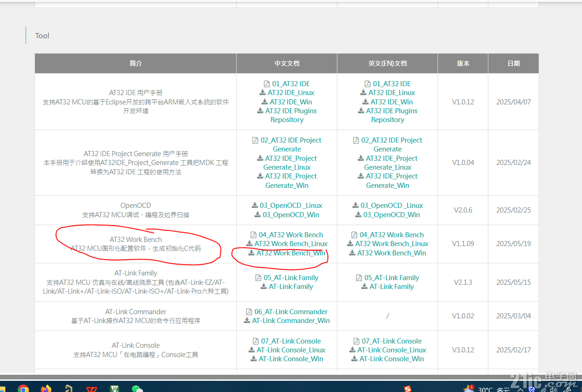Click download icon beside Chinese AT32 Work Bench_Linux
582x392 pixels.
250,244
